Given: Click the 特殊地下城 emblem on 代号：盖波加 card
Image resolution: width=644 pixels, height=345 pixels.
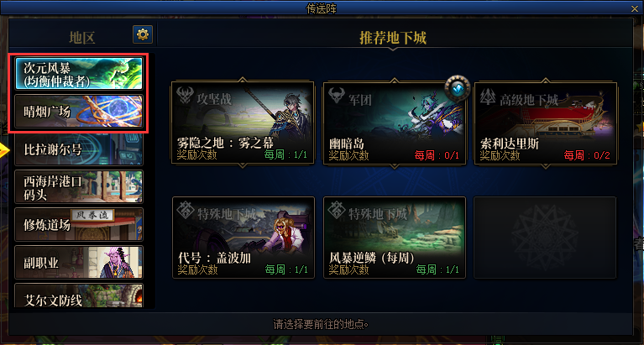Looking at the screenshot, I should [x=186, y=211].
